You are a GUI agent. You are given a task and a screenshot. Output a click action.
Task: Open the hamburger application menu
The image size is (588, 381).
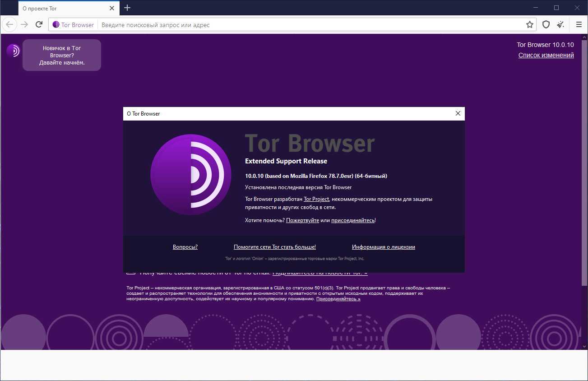[579, 25]
